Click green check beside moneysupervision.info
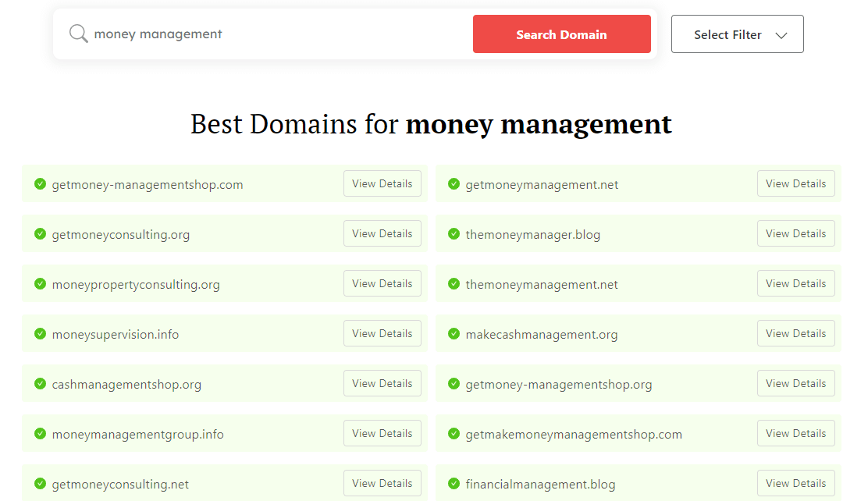868x501 pixels. (x=40, y=333)
